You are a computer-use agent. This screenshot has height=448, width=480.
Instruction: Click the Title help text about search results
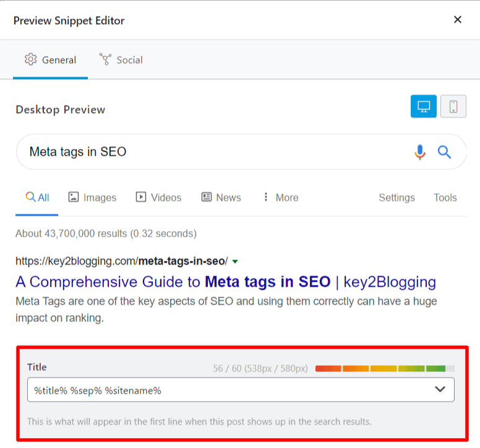tap(199, 421)
